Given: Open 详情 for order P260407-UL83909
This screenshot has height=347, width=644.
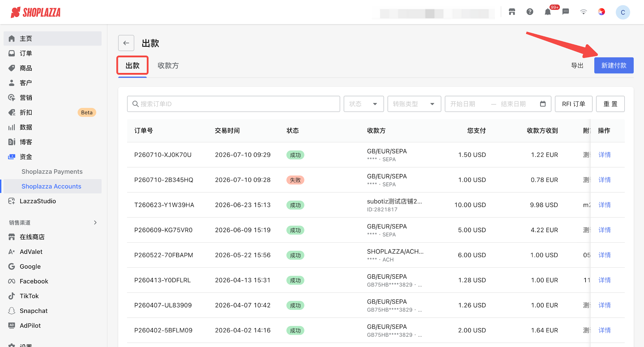Looking at the screenshot, I should pos(604,305).
